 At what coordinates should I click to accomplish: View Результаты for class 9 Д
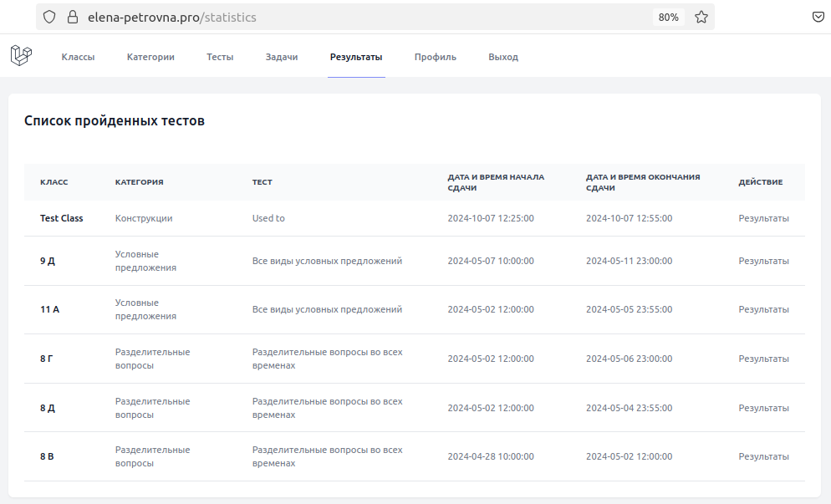pos(763,261)
